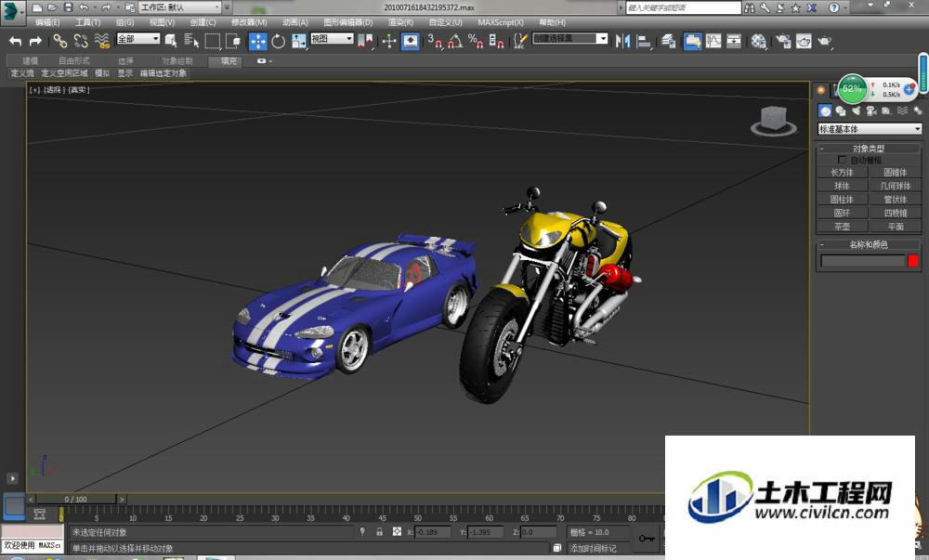Activate the Select and Move tool
This screenshot has height=560, width=929.
(257, 41)
